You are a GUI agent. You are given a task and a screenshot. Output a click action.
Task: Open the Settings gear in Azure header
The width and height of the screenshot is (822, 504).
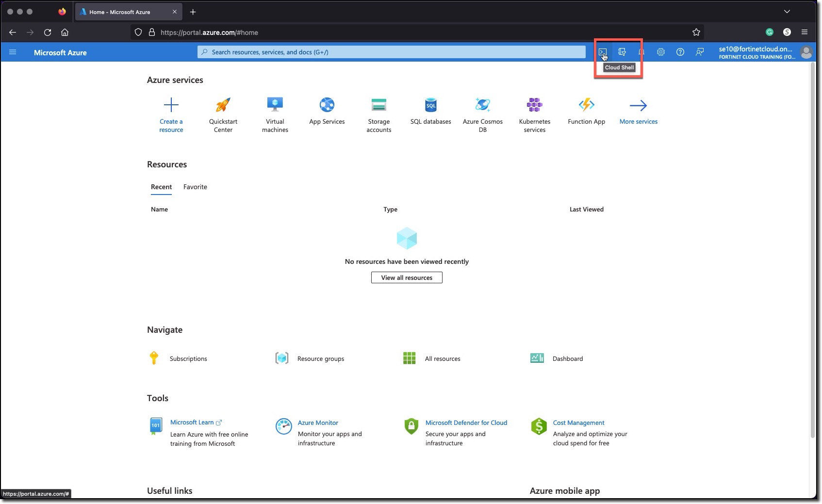[661, 52]
